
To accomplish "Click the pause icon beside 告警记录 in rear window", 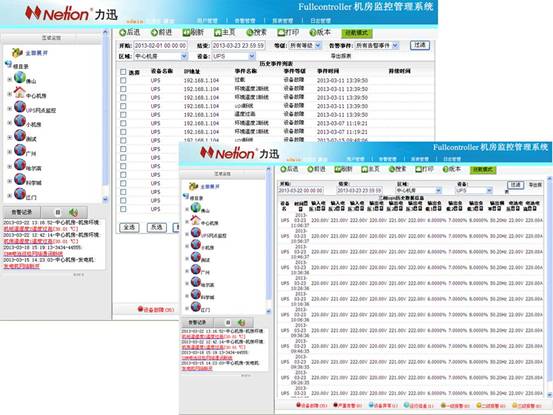I will point(58,212).
